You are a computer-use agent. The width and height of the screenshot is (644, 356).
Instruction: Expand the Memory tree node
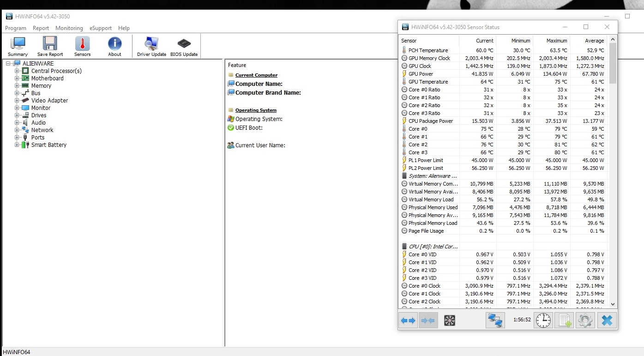coord(17,86)
